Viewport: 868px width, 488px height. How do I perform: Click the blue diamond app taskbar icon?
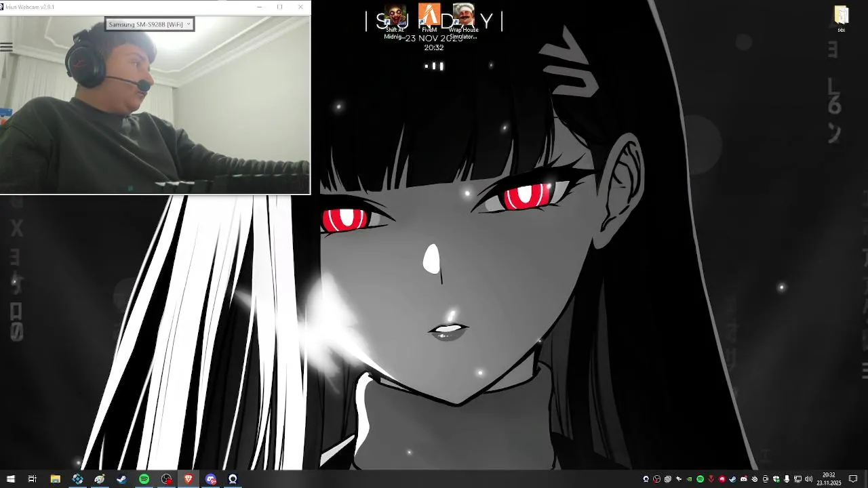(x=78, y=479)
